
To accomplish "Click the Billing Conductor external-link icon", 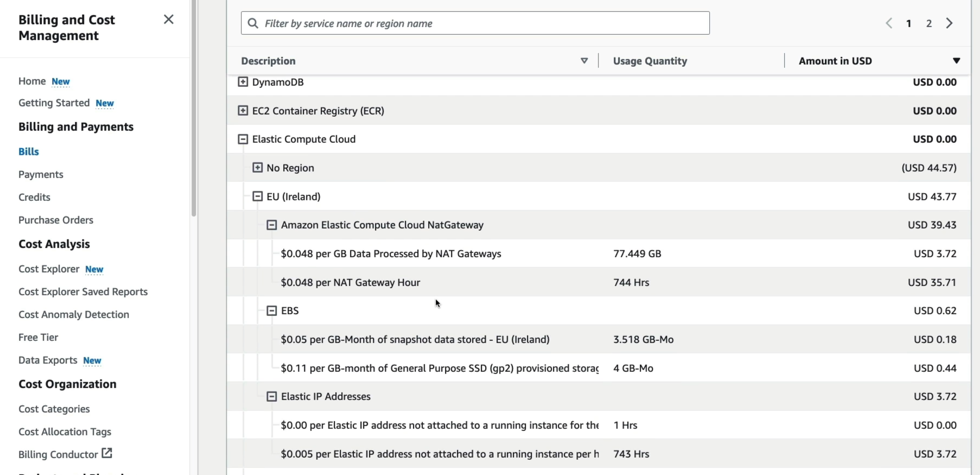I will [107, 453].
